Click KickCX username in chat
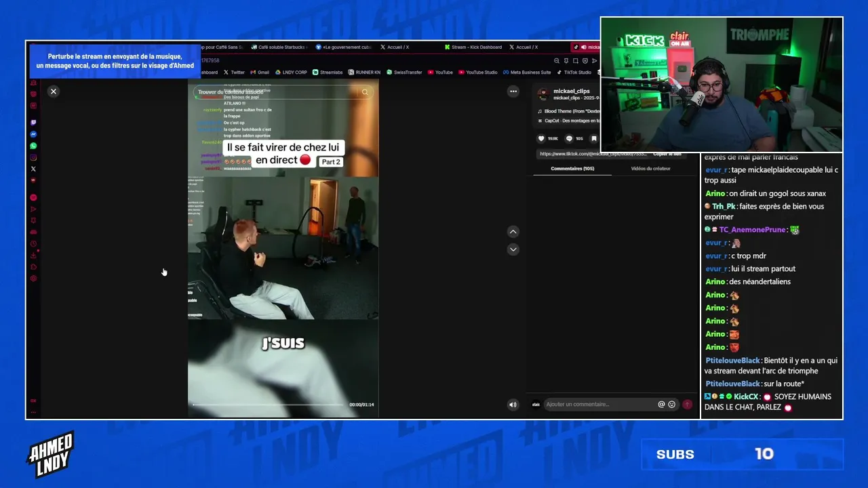The height and width of the screenshot is (488, 868). 746,397
